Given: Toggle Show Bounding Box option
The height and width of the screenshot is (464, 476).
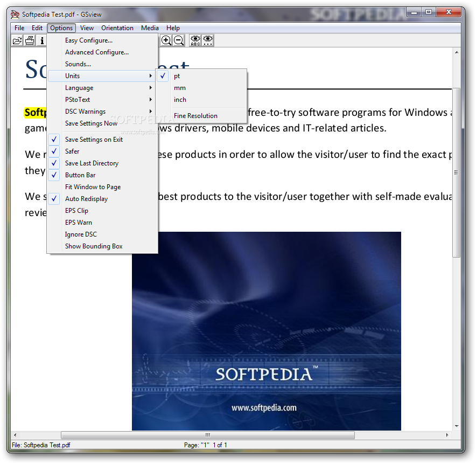Looking at the screenshot, I should pyautogui.click(x=103, y=246).
